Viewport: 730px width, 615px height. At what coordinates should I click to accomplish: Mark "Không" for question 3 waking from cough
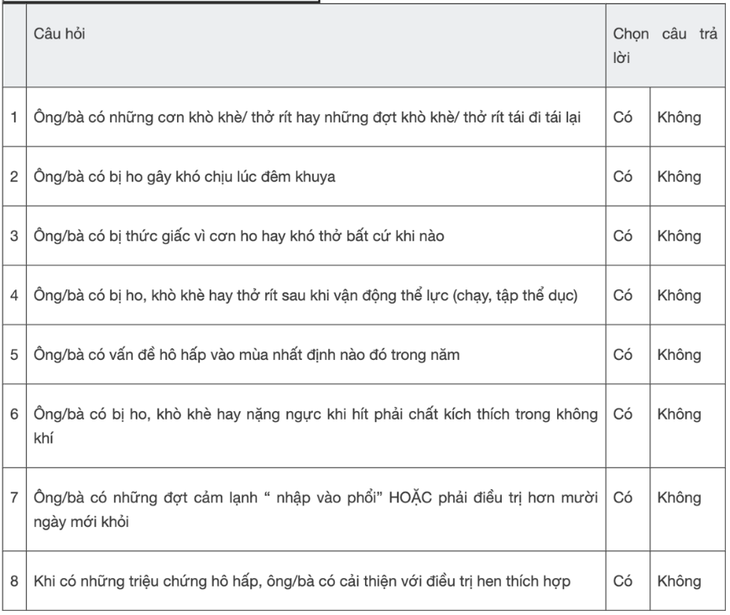coord(679,236)
